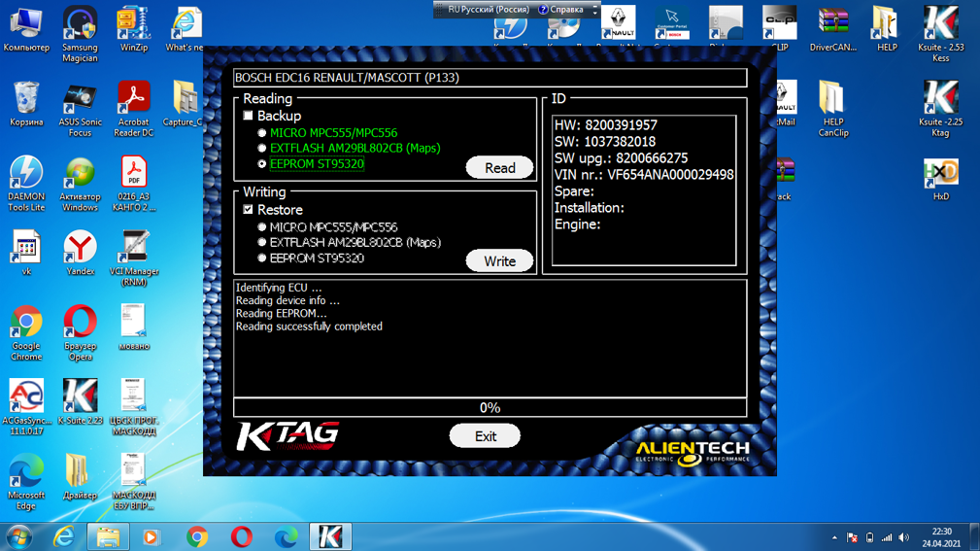Open Chrome from the taskbar
Viewport: 980px width, 551px height.
[x=197, y=537]
